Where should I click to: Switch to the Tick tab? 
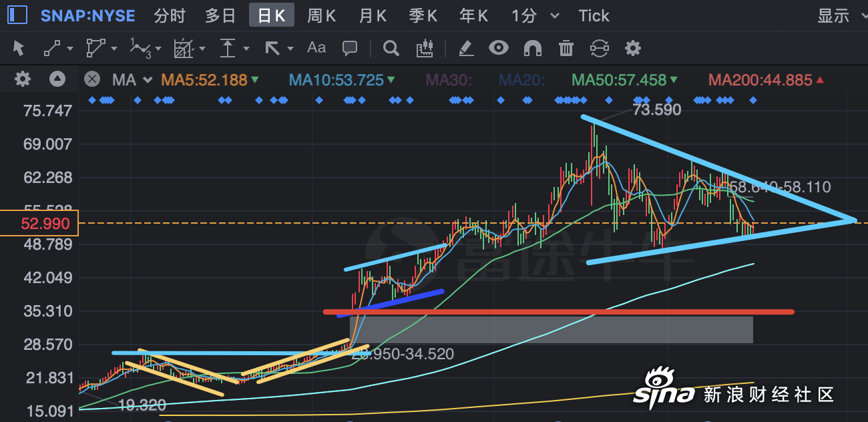click(x=594, y=15)
